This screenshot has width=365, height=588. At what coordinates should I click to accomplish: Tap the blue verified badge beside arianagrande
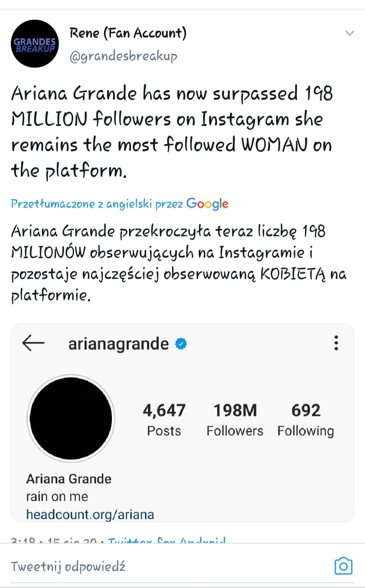pos(181,344)
